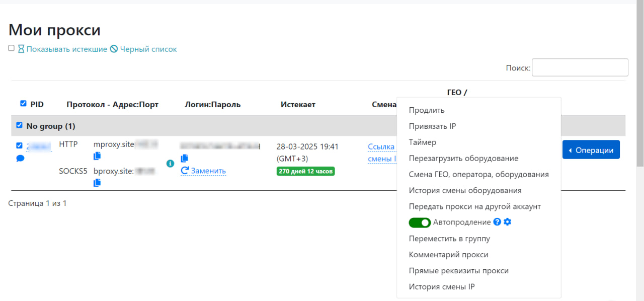Uncheck the PID select-all header checkbox
The width and height of the screenshot is (644, 301).
tap(23, 104)
